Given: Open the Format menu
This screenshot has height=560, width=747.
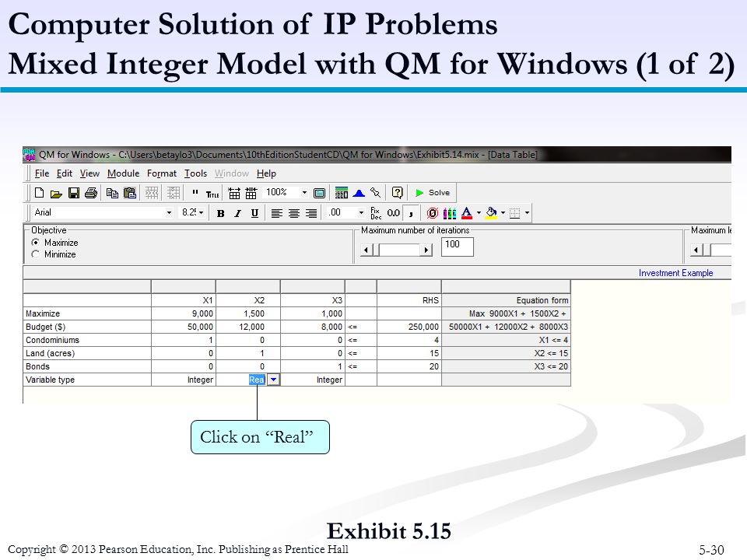Looking at the screenshot, I should [162, 173].
